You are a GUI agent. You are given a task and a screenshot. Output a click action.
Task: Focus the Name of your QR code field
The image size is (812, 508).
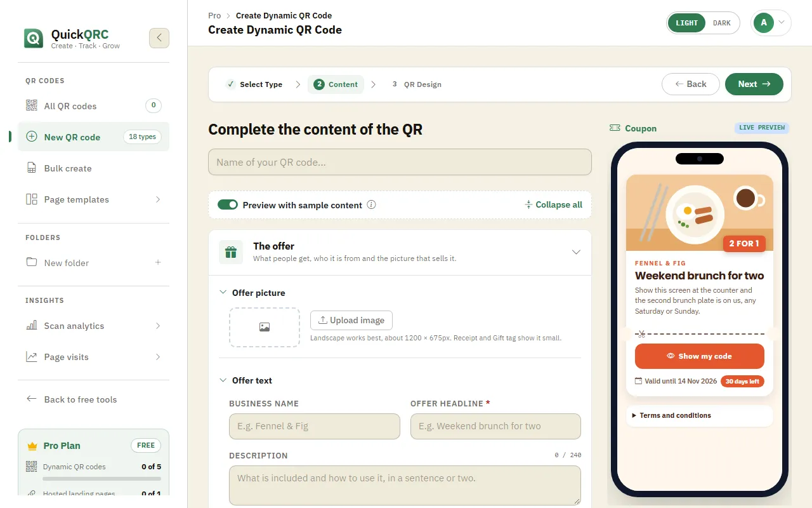400,162
